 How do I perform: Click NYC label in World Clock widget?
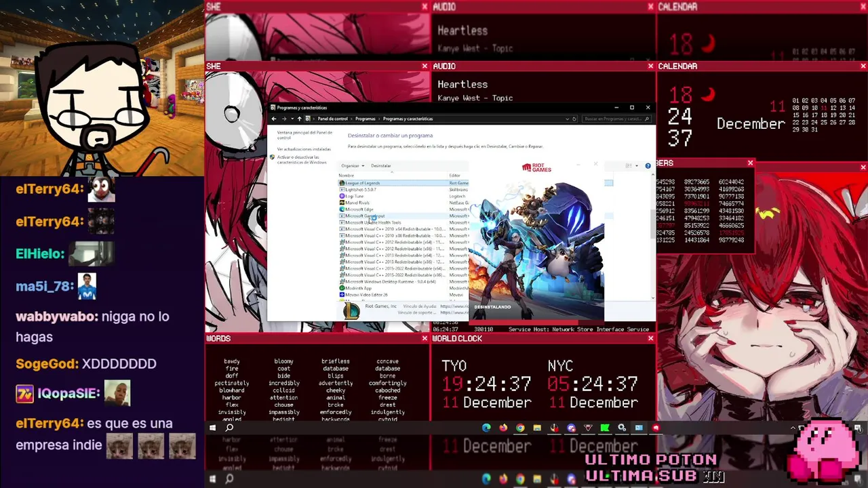coord(560,366)
